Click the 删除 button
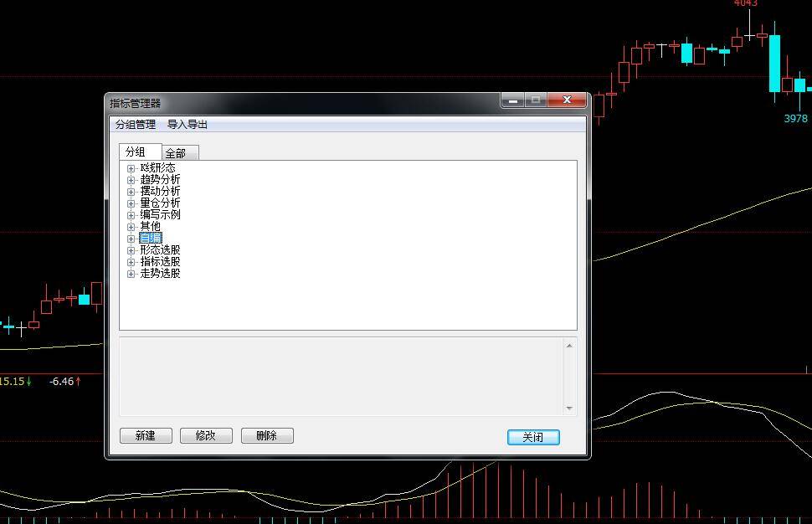The width and height of the screenshot is (812, 524). click(267, 435)
